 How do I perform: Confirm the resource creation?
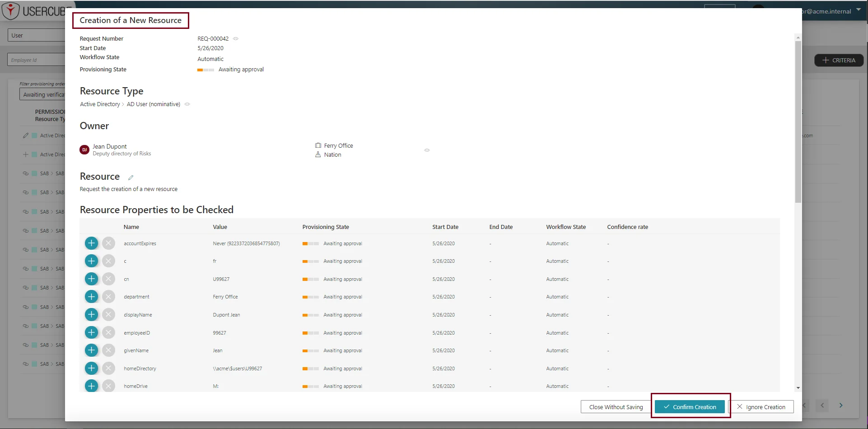[x=690, y=407]
